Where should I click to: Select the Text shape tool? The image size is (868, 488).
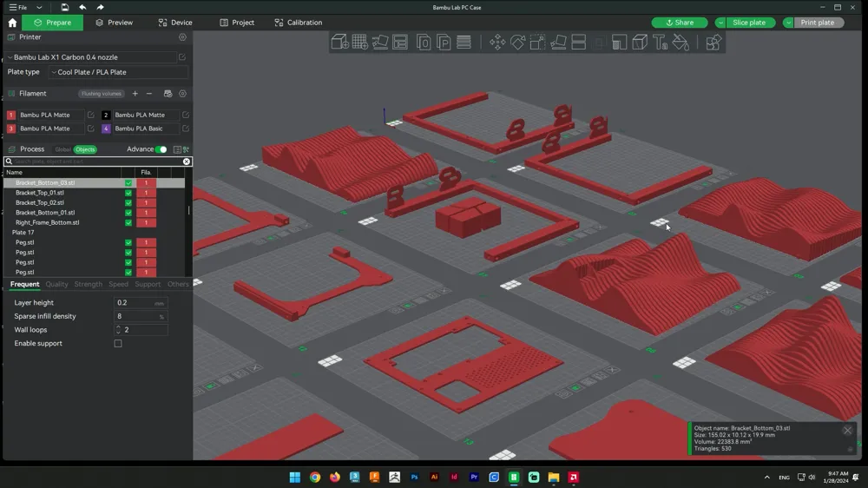coord(660,42)
